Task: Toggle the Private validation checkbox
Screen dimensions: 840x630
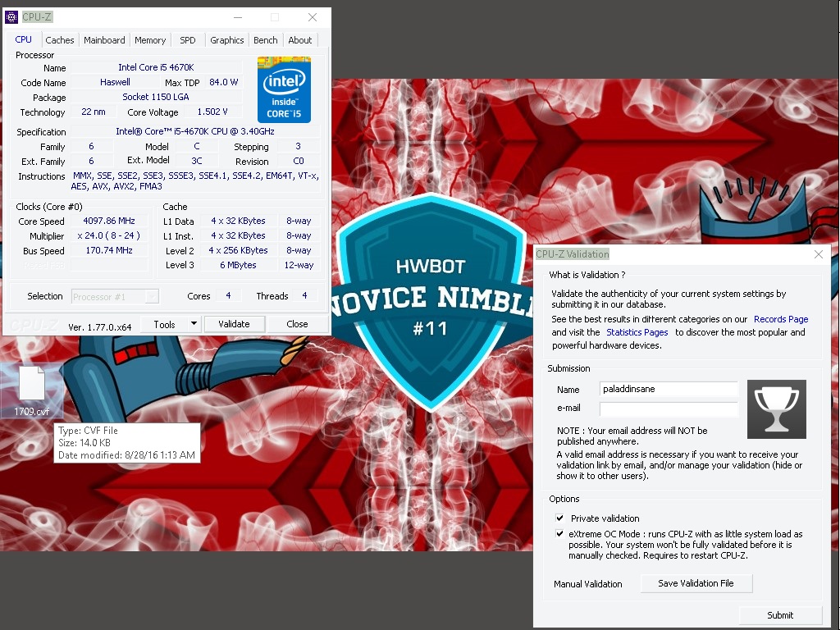Action: (559, 518)
